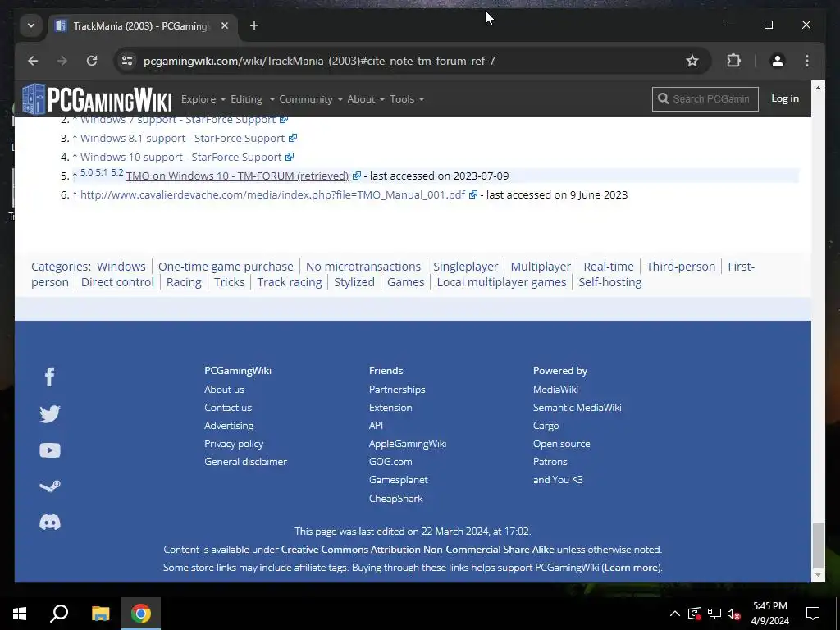
Task: Bookmark this page with star icon
Action: click(x=692, y=61)
